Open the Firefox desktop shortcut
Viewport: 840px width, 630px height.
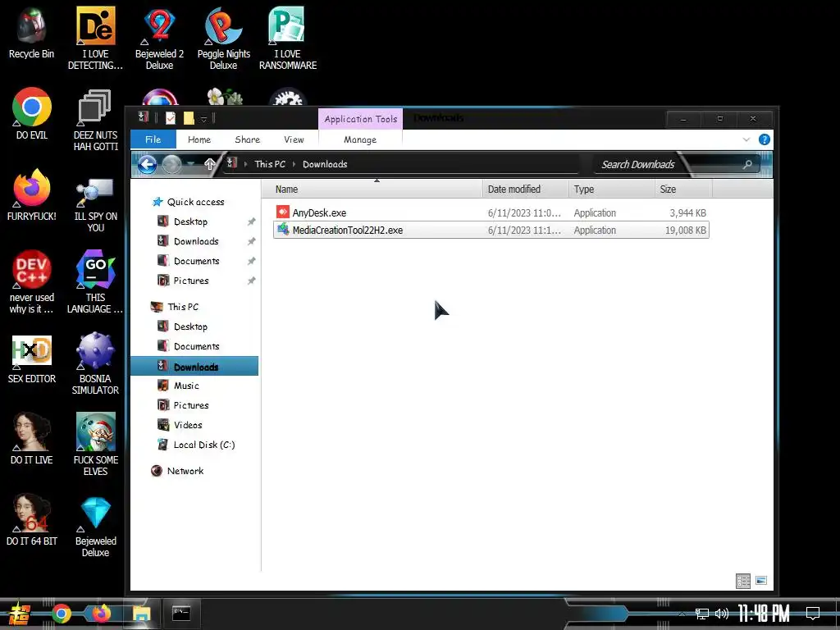(x=32, y=195)
